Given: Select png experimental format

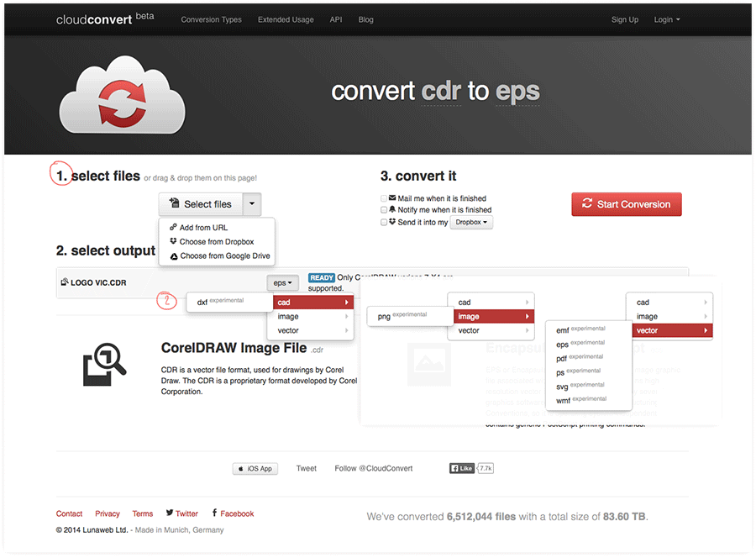Looking at the screenshot, I should [x=410, y=316].
